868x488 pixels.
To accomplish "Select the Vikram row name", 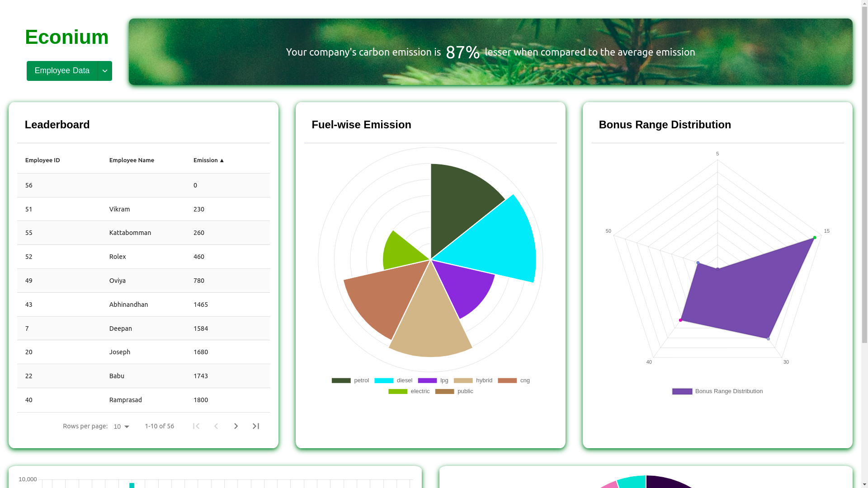I will point(119,209).
